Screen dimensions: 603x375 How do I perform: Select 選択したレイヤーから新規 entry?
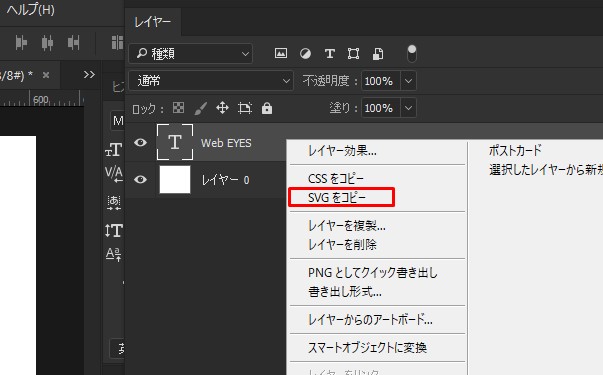[546, 170]
